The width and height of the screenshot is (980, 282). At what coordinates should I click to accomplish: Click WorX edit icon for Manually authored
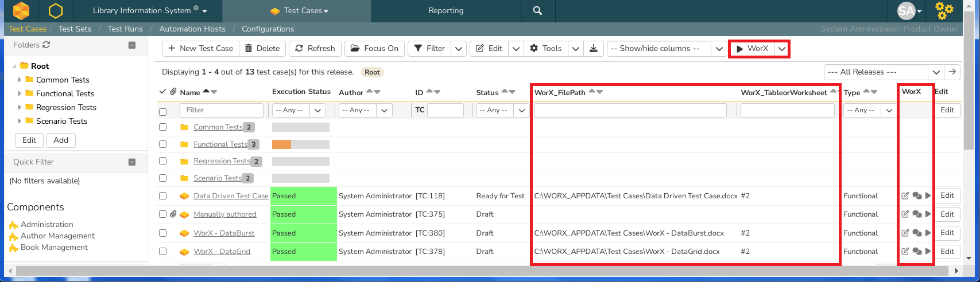[905, 214]
